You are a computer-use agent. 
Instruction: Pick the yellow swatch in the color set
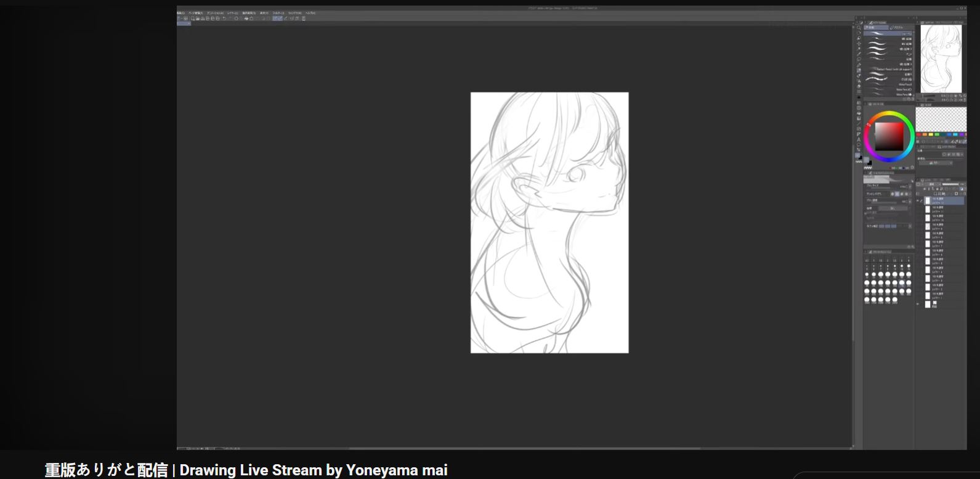pyautogui.click(x=931, y=134)
